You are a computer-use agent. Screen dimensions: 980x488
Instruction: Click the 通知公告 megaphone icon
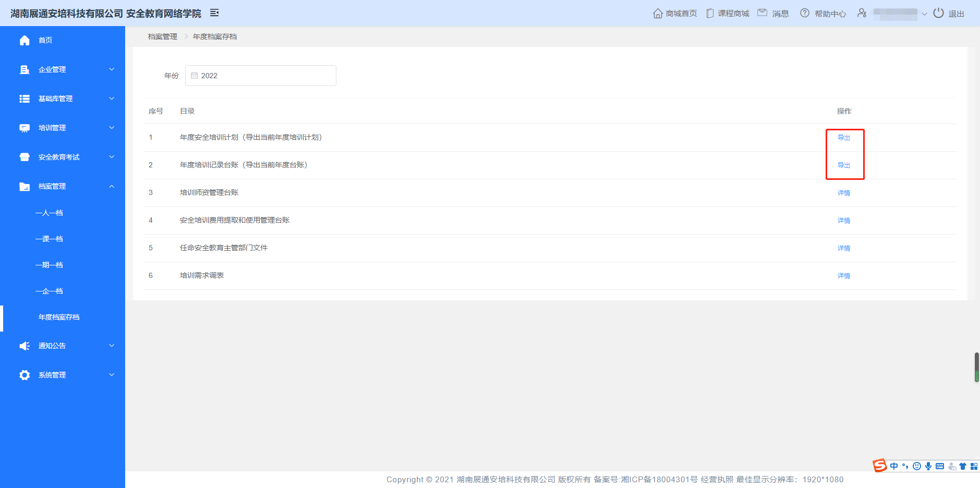[x=25, y=346]
